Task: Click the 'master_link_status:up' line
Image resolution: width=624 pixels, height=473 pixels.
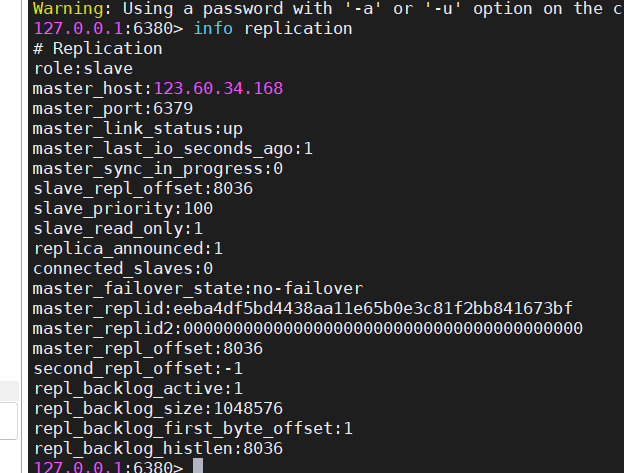Action: (138, 128)
